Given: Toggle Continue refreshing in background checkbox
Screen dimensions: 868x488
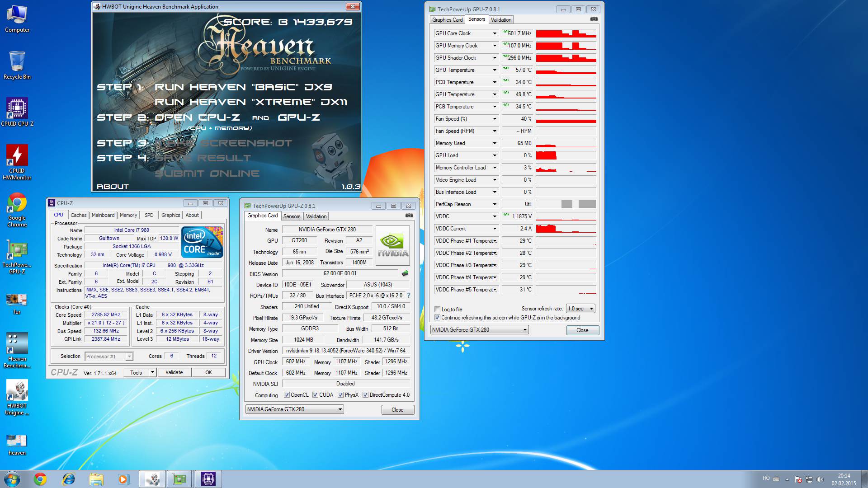Looking at the screenshot, I should click(437, 318).
